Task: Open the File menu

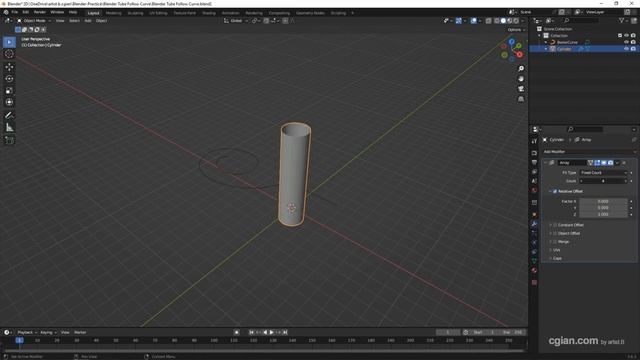Action: (15, 12)
